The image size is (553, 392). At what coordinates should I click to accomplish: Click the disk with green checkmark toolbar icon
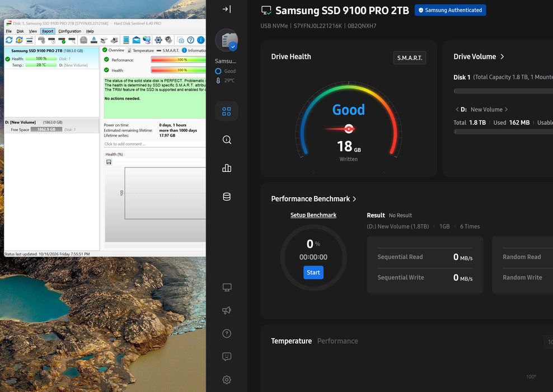[62, 40]
